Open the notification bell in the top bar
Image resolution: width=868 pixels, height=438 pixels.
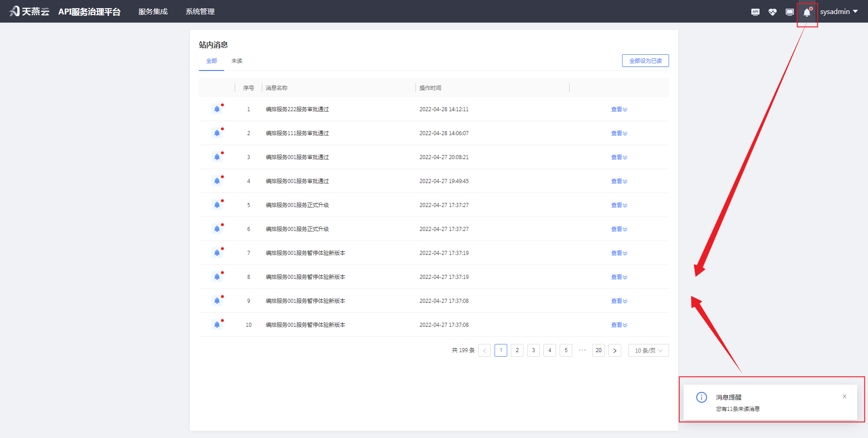(807, 12)
